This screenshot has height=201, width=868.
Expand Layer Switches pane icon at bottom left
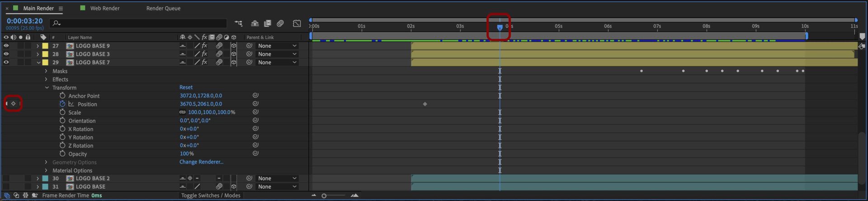tap(7, 196)
